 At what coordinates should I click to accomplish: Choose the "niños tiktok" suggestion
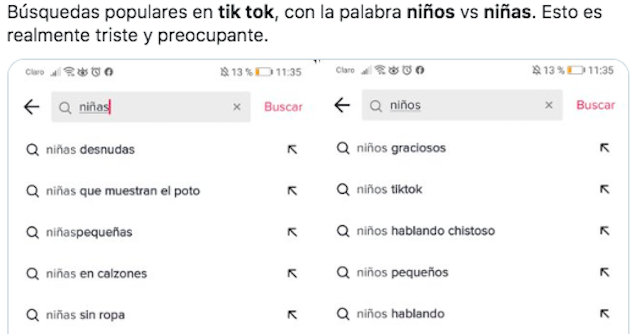tap(389, 189)
